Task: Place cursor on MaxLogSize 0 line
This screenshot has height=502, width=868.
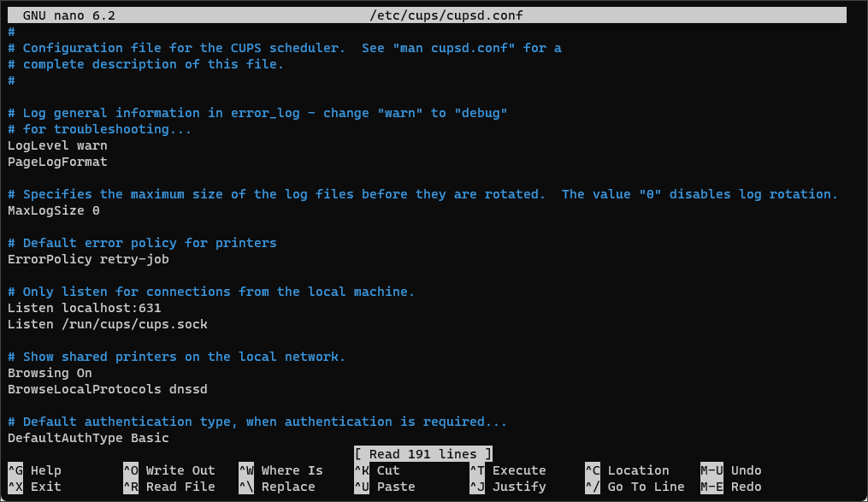Action: (x=54, y=211)
